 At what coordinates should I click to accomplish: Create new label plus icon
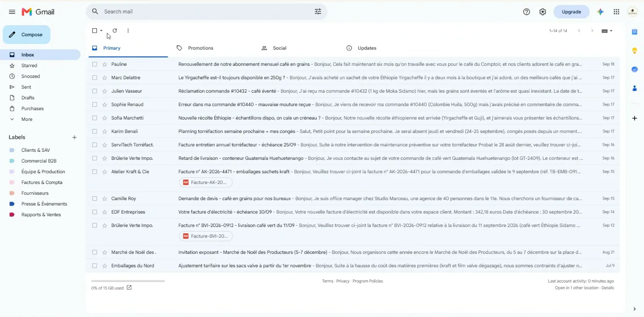[x=74, y=137]
